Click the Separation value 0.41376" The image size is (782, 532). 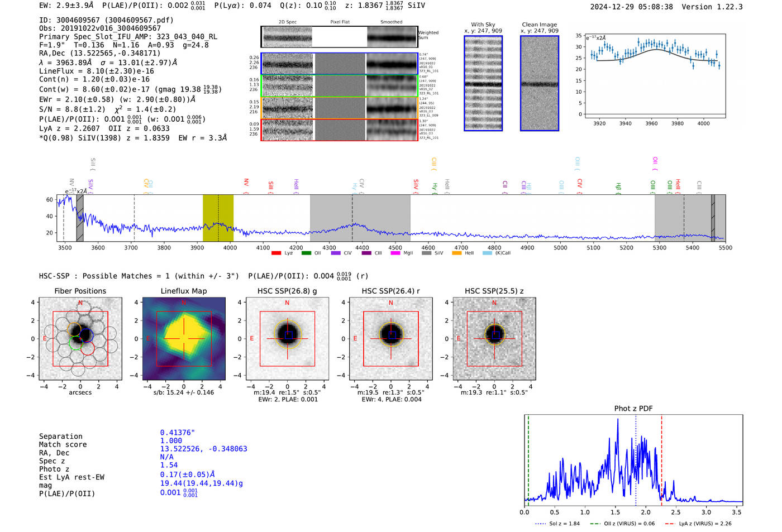tap(178, 433)
